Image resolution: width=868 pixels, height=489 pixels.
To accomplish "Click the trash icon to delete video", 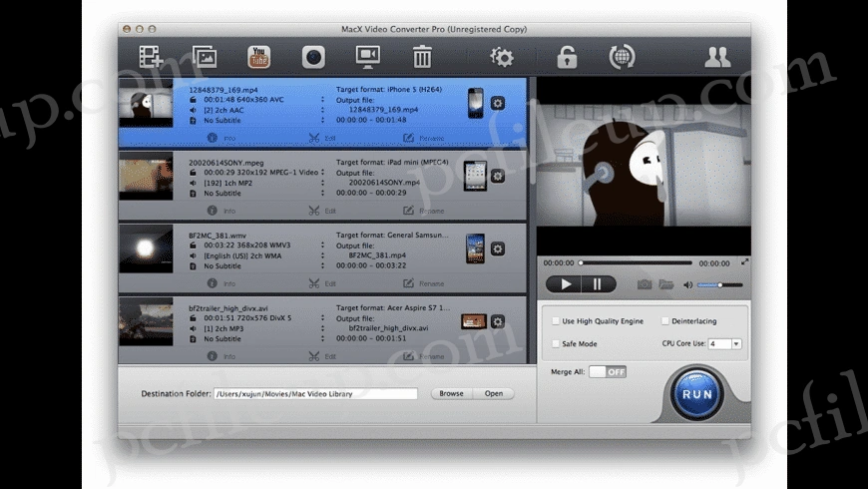I will [x=422, y=58].
